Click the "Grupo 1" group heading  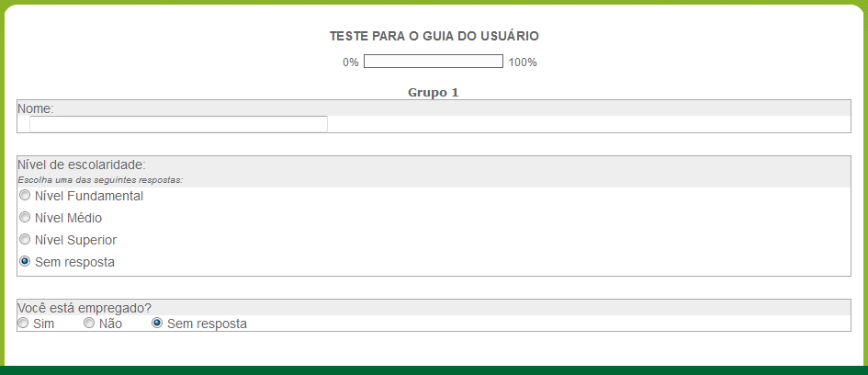point(433,92)
